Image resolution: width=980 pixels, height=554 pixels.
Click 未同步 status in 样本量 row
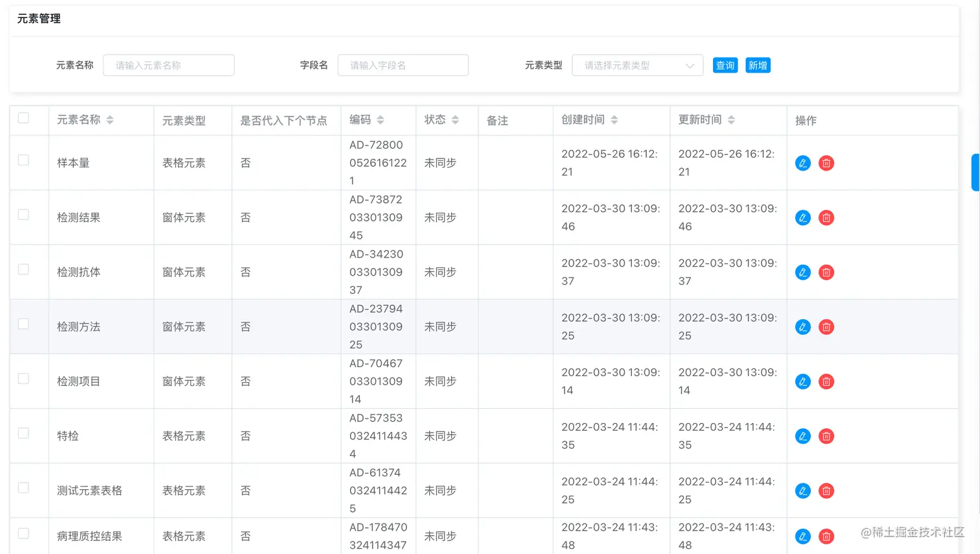(x=440, y=163)
